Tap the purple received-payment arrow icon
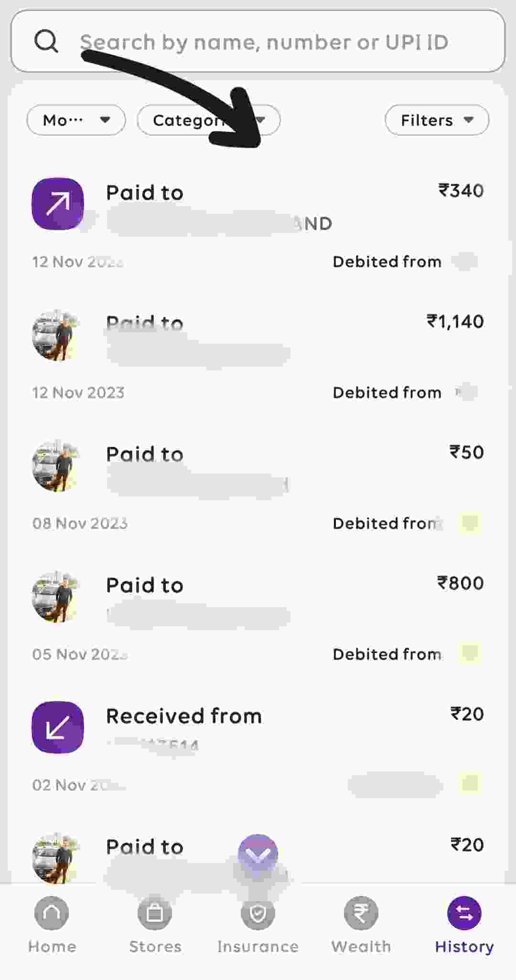The image size is (516, 980). pos(58,727)
